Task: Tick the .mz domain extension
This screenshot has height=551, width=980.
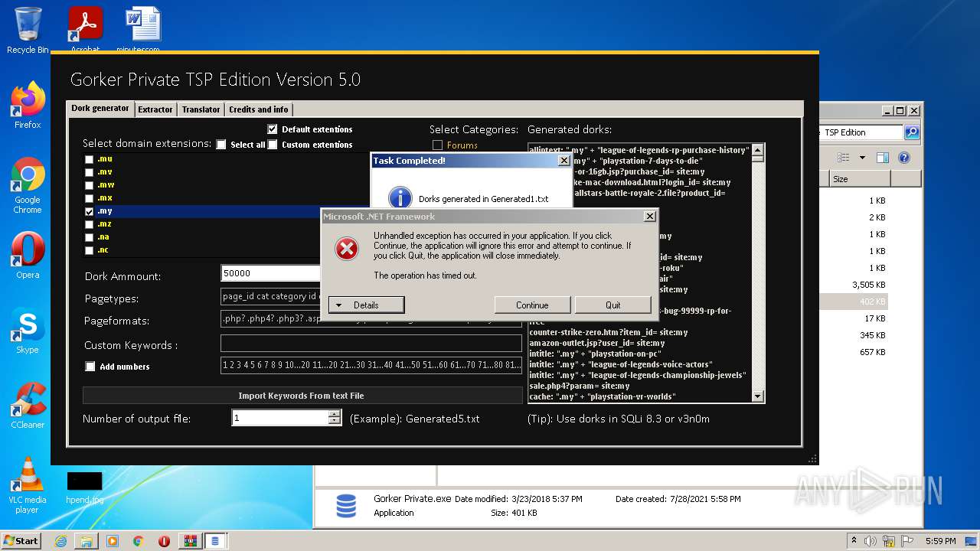Action: point(90,224)
